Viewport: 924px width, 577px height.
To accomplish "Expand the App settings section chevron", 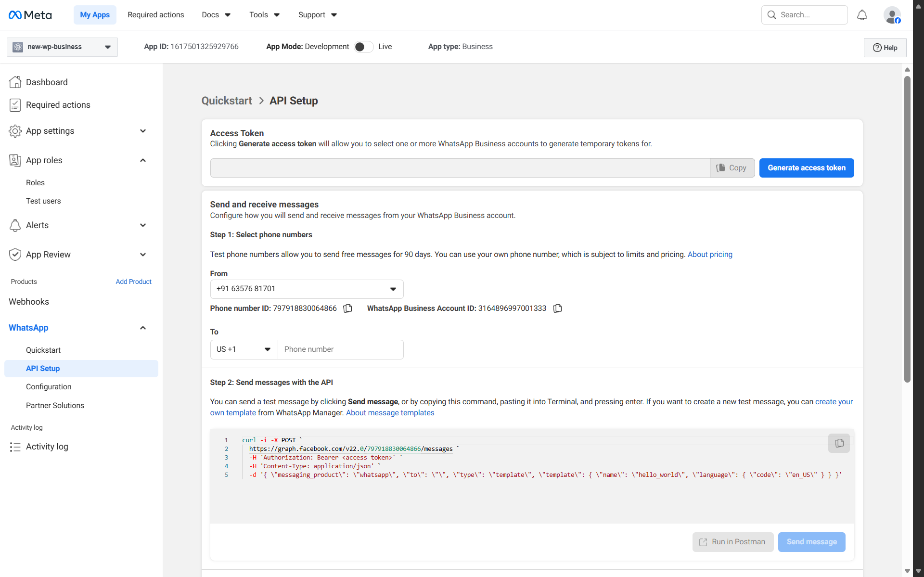I will 143,131.
